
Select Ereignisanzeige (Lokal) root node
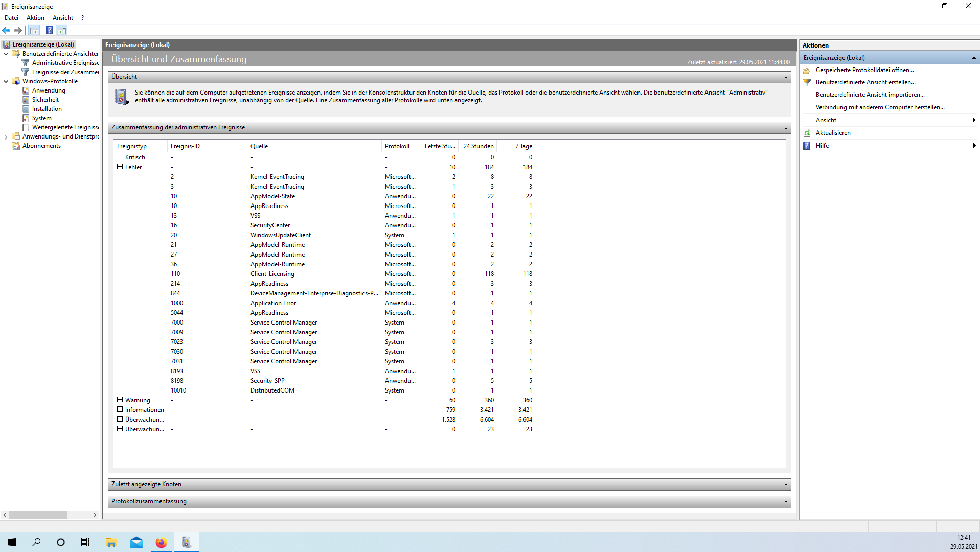[43, 44]
